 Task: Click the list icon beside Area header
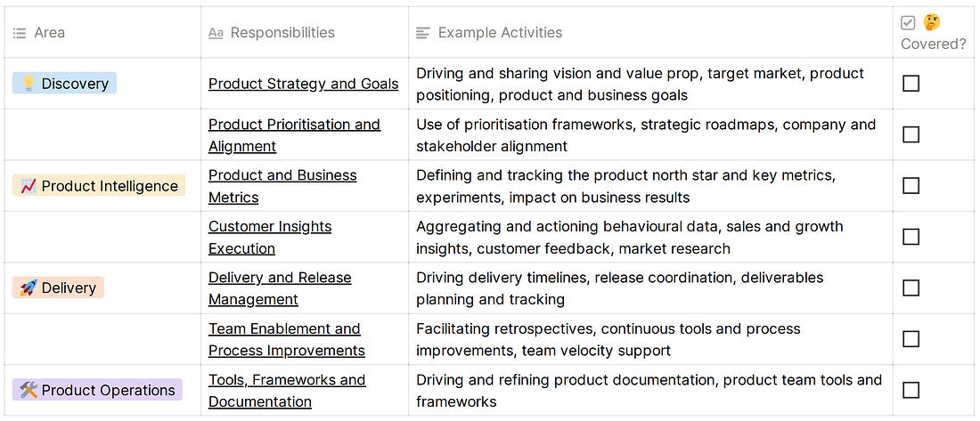20,33
